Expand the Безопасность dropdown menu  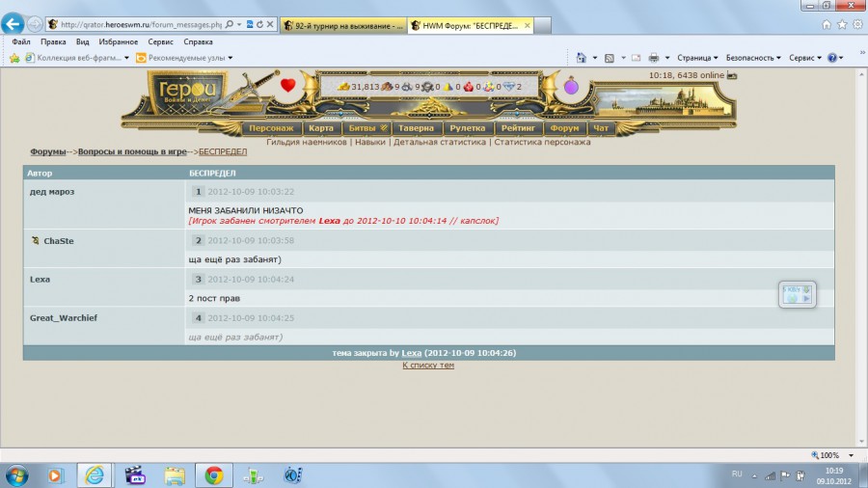pos(752,58)
